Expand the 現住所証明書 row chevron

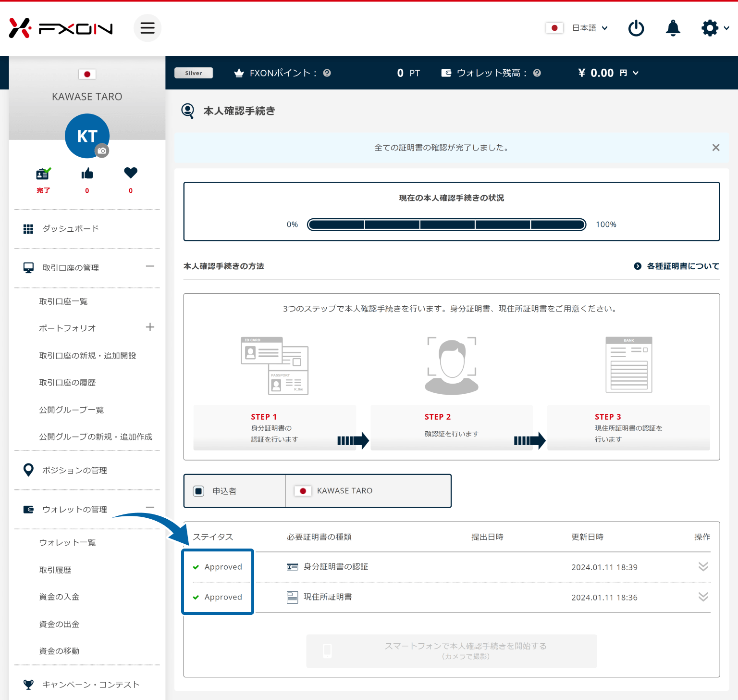703,597
